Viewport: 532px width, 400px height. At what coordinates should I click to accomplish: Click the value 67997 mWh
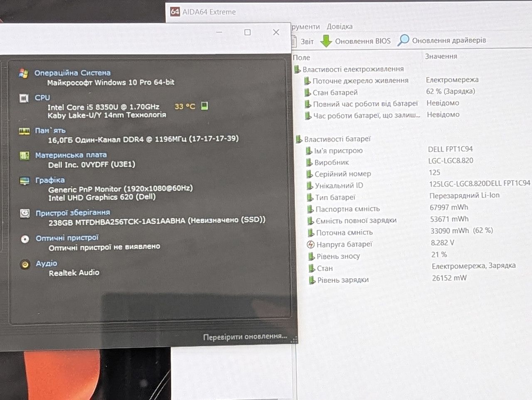[449, 207]
